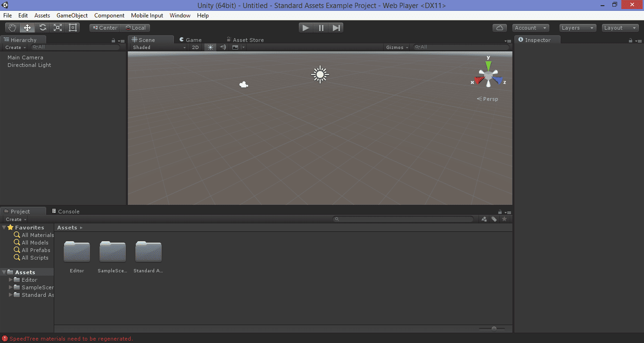Image resolution: width=644 pixels, height=343 pixels.
Task: Toggle scene effects image icon
Action: click(235, 47)
